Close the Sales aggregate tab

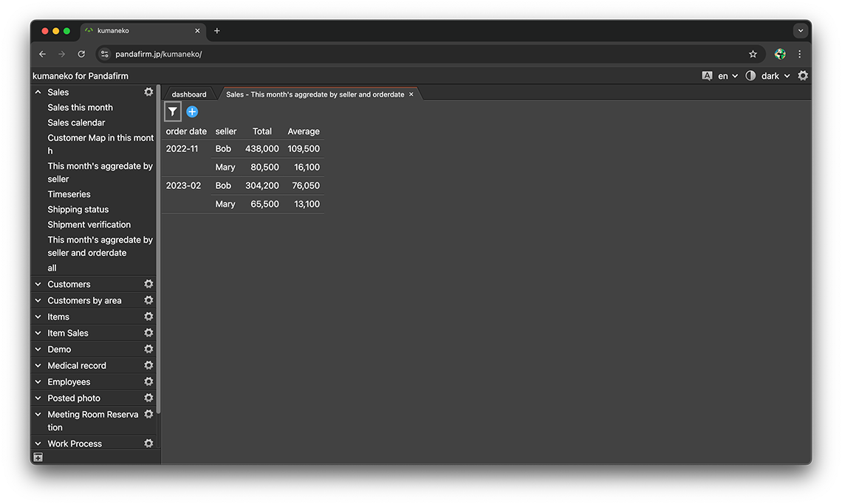tap(411, 94)
